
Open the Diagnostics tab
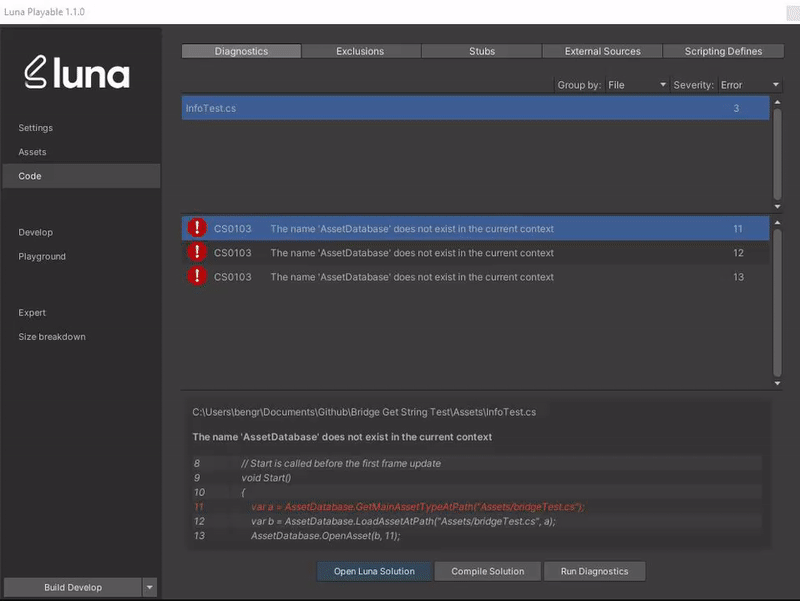241,51
